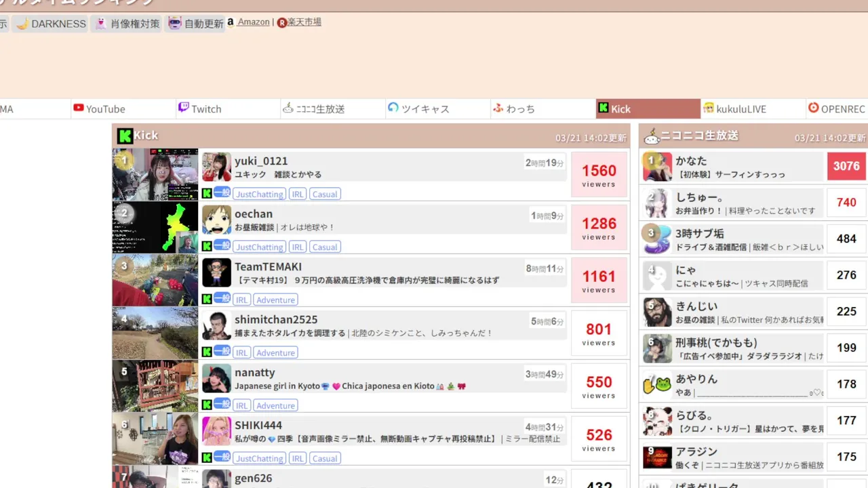Image resolution: width=868 pixels, height=488 pixels.
Task: Click TeamTEMAKI avatar icon
Action: (x=216, y=272)
